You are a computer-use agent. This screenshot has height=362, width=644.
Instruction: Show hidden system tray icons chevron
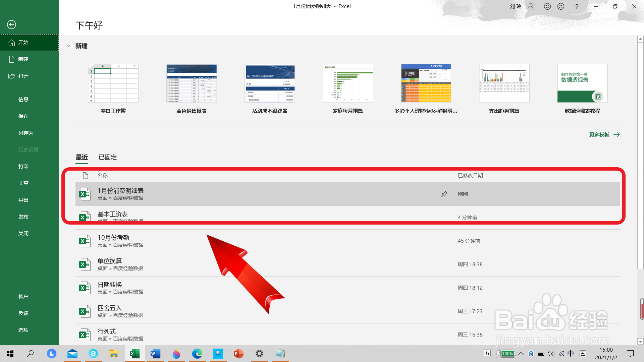click(x=521, y=354)
